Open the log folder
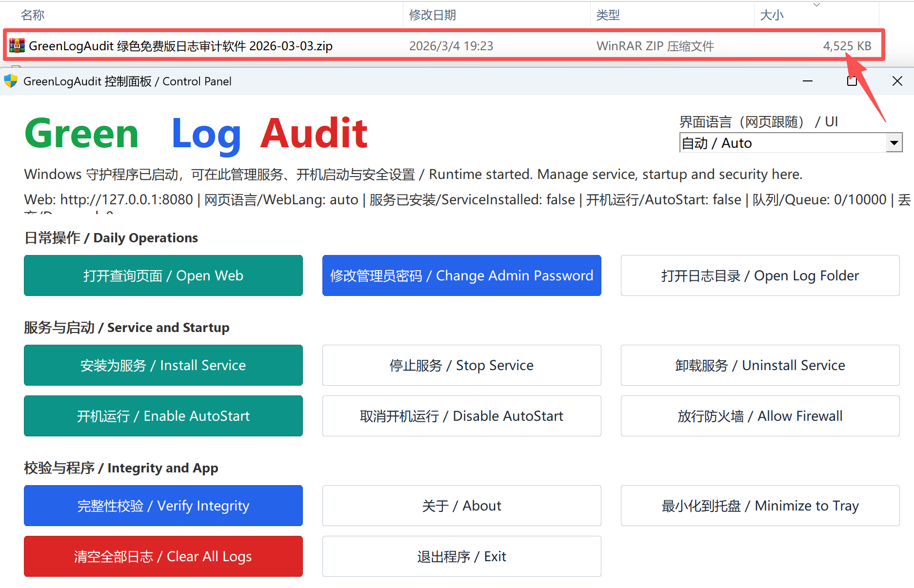Image resolution: width=914 pixels, height=588 pixels. click(x=759, y=275)
